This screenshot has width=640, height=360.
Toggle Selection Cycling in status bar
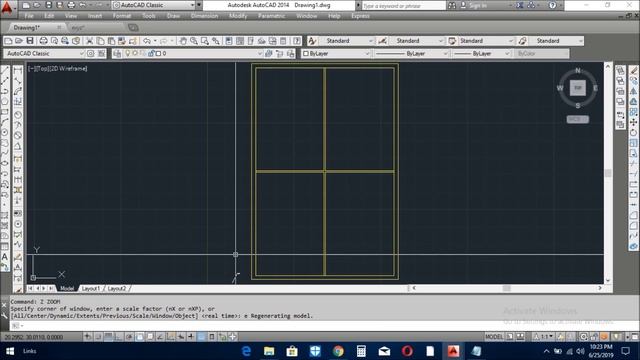(222, 337)
